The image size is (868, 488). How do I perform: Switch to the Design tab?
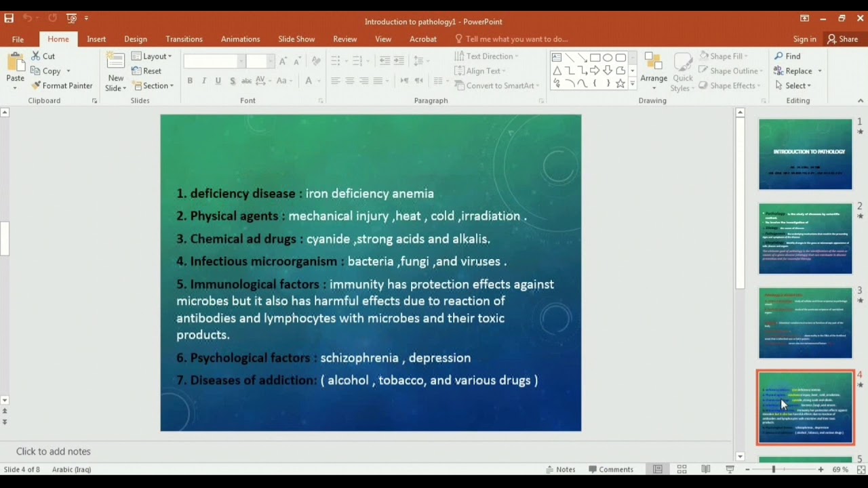point(136,39)
